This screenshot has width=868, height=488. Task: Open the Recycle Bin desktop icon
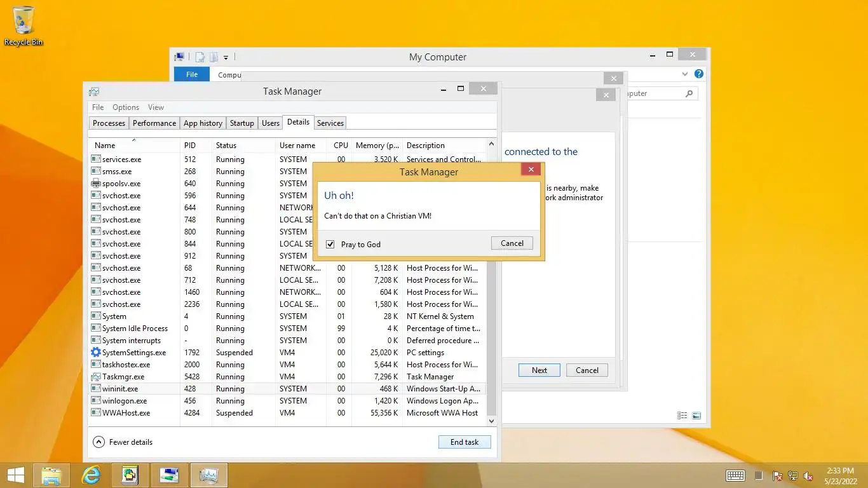click(x=24, y=25)
